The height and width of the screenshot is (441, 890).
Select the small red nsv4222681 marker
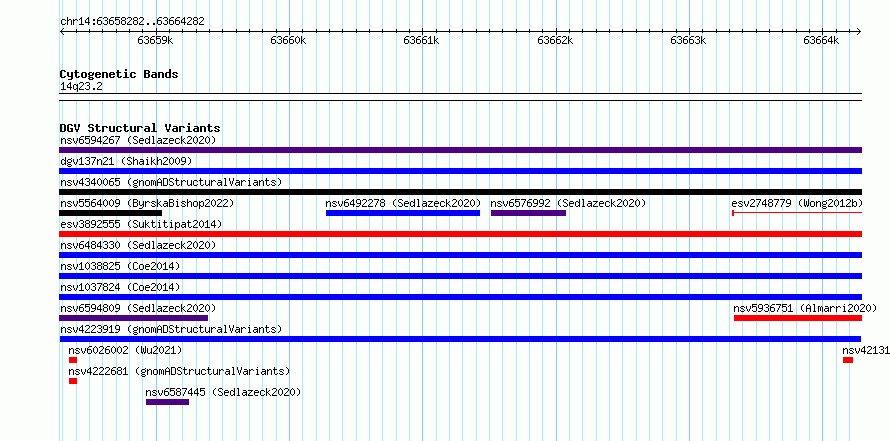[x=73, y=381]
